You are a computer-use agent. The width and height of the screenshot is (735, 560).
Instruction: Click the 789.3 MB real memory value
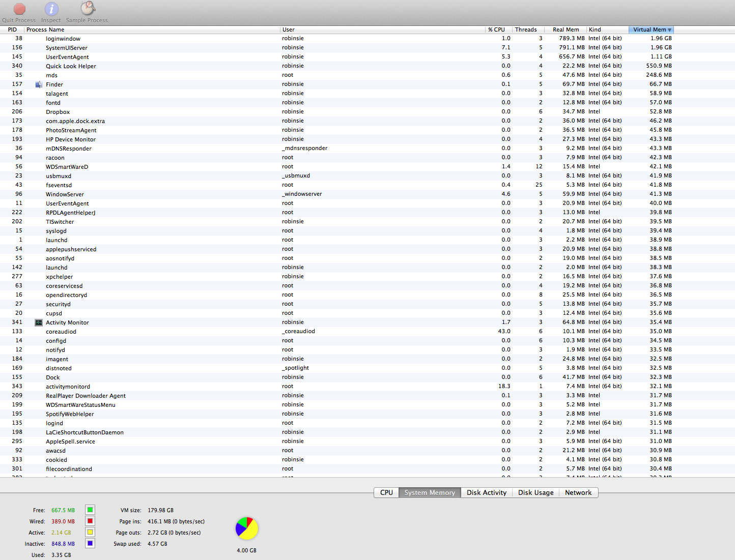(572, 38)
